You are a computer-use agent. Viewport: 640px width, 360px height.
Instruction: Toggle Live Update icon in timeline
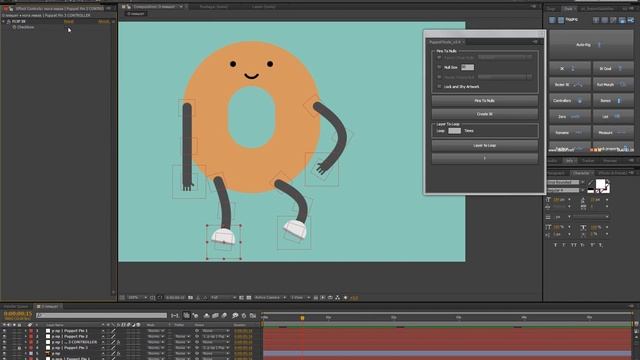point(187,316)
